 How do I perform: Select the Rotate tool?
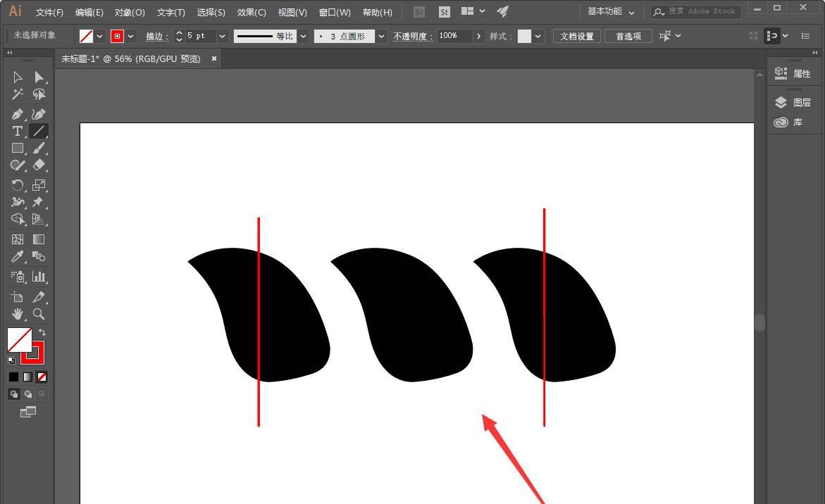(x=18, y=185)
